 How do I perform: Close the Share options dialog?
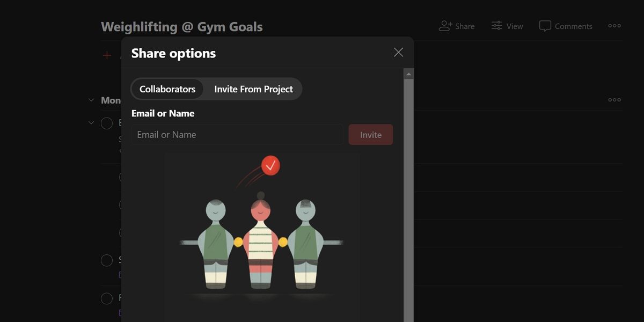coord(398,52)
